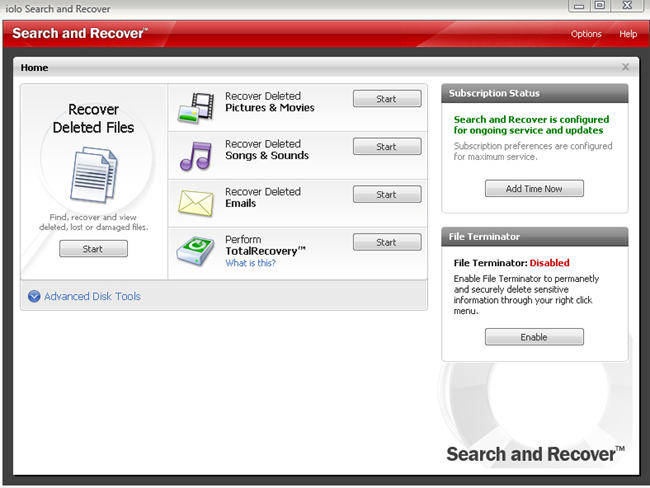Maximize the iolo Search and Recover window
This screenshot has height=488, width=650.
(599, 5)
